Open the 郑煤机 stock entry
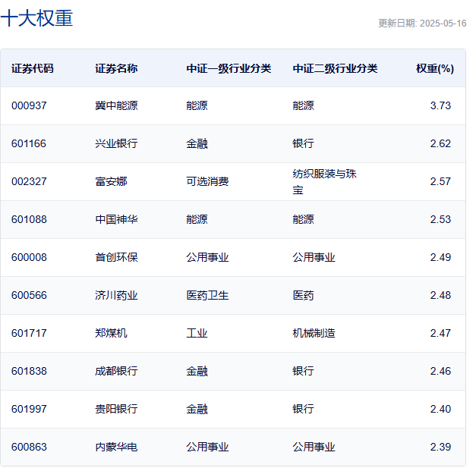 click(111, 333)
